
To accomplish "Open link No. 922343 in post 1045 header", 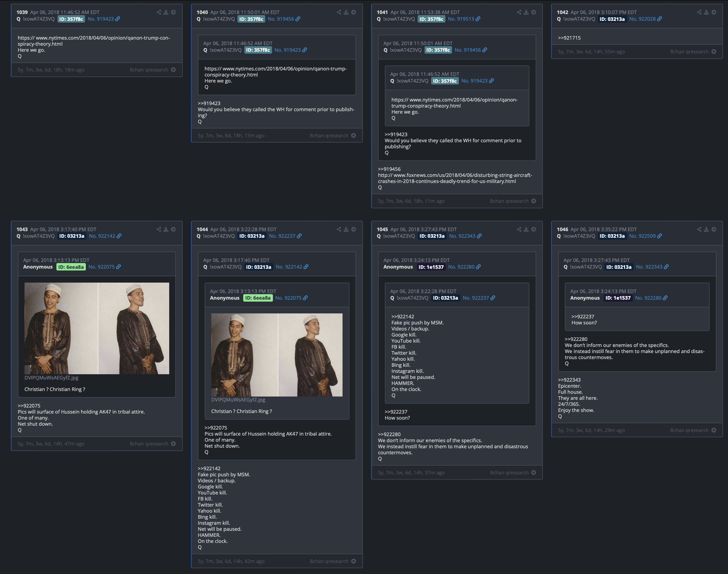I will (465, 236).
